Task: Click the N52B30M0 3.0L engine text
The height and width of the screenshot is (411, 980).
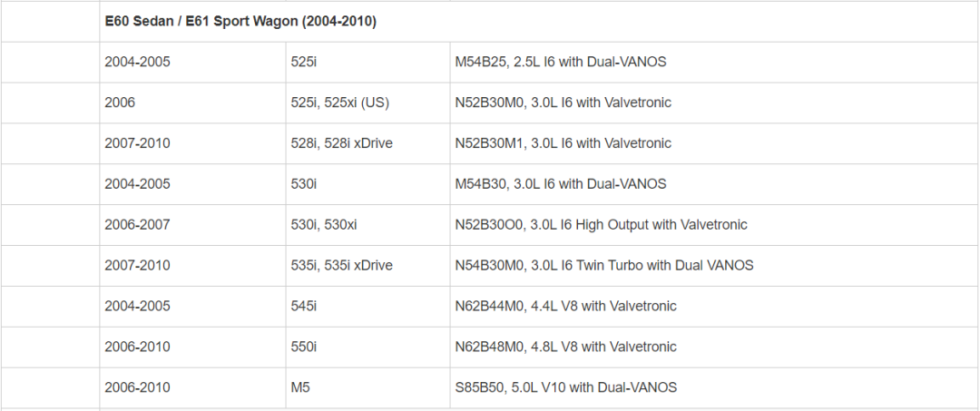Action: tap(563, 103)
